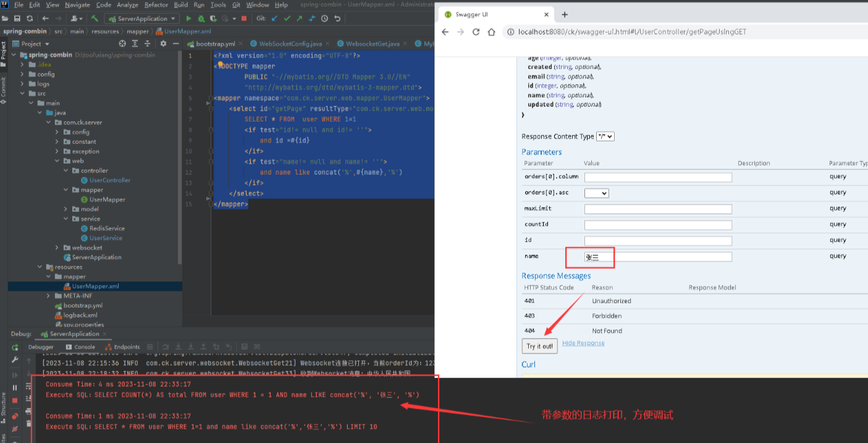Click Mute Breakpoints icon in Debug panel

[15, 429]
